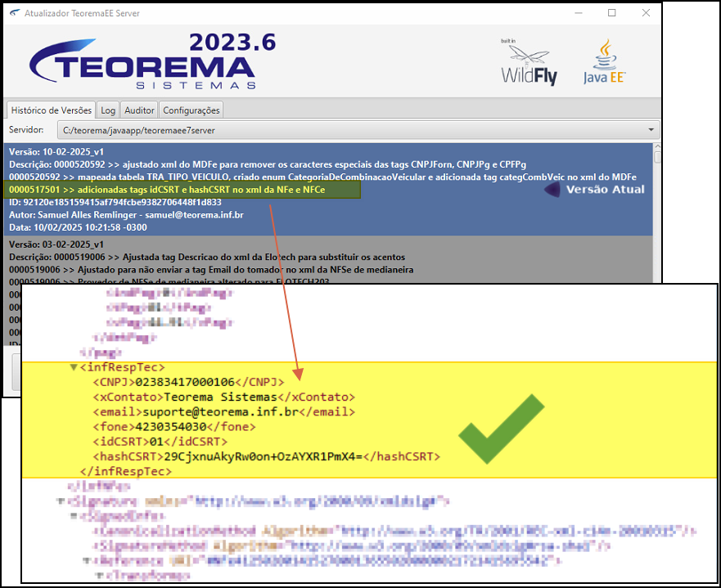The width and height of the screenshot is (721, 588).
Task: Click the idCSRT value 01
Action: [157, 442]
